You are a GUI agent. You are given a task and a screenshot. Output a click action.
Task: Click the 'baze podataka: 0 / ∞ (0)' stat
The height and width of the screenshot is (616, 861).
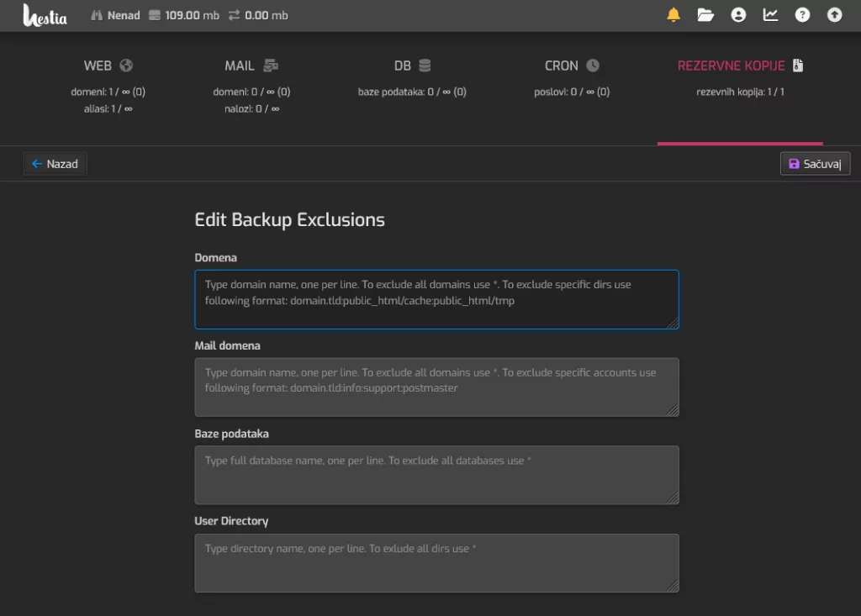(412, 92)
